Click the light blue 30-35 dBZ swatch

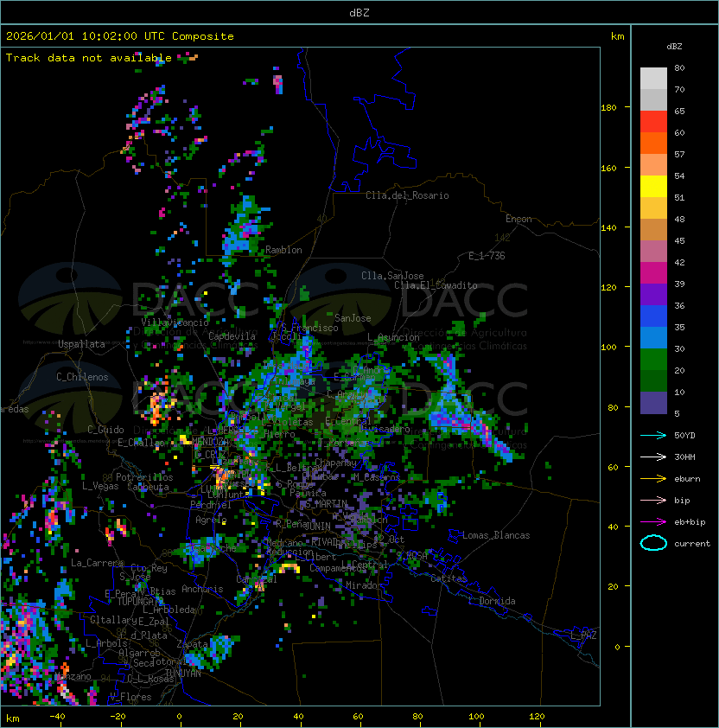(x=653, y=338)
